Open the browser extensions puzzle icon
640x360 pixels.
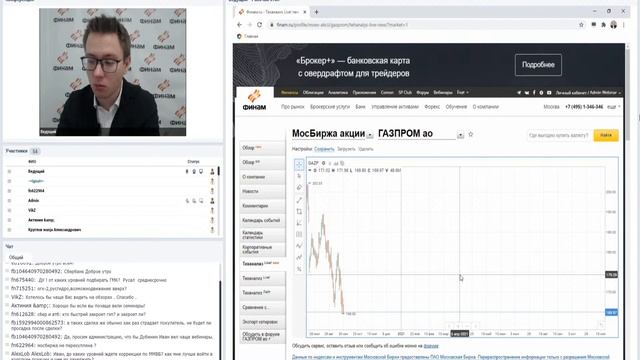tap(604, 24)
